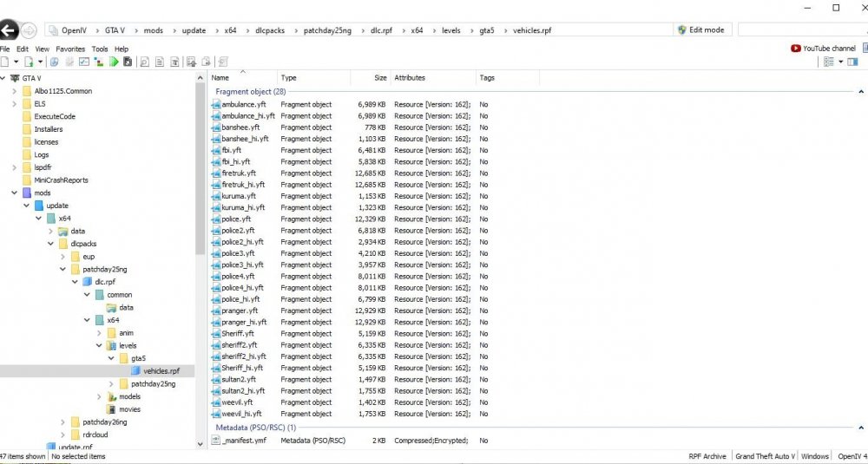Click the YouTube channel link

823,49
